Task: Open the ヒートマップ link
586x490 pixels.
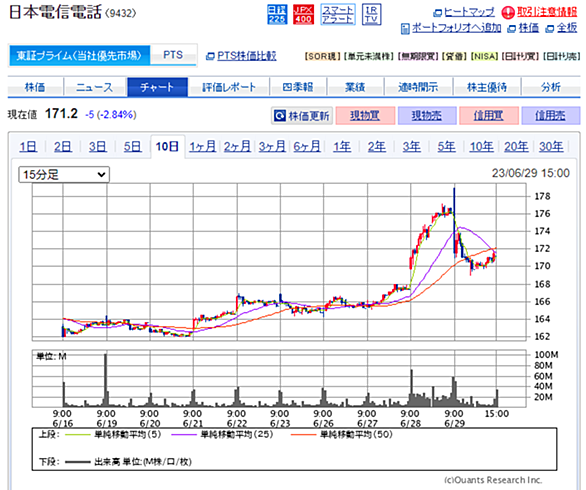Action: pyautogui.click(x=469, y=12)
